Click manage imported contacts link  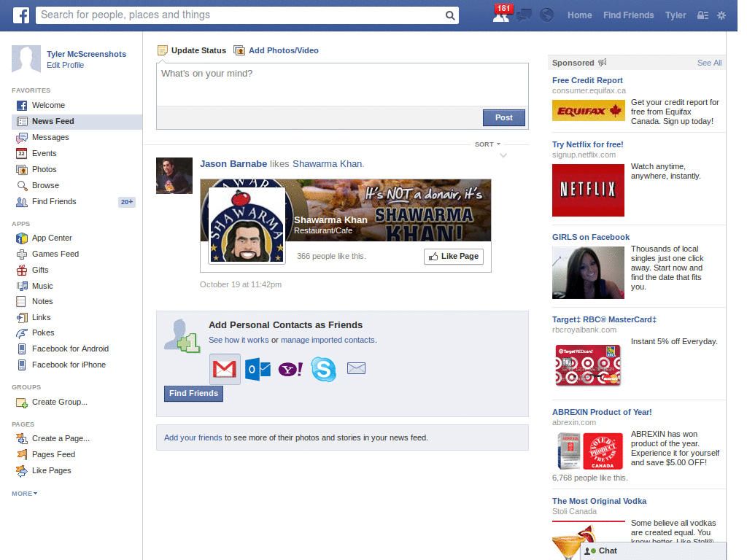click(x=328, y=340)
